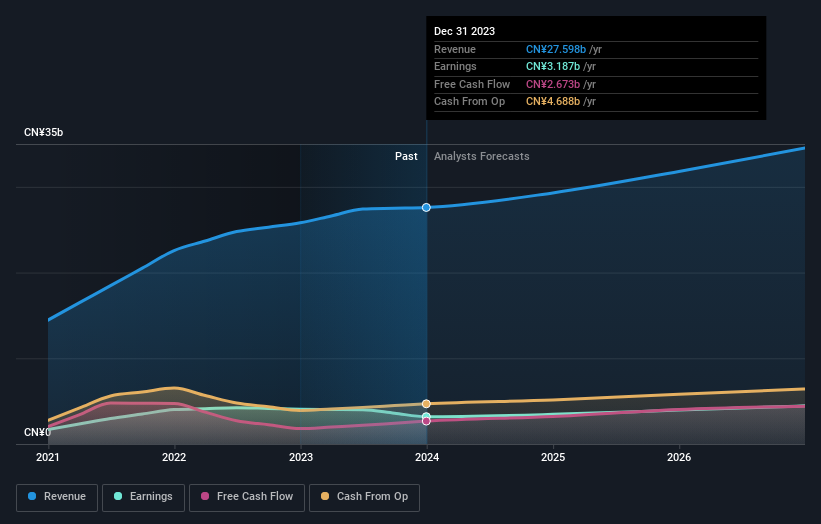Click the 'Analysts Forecasts' label
The image size is (821, 524).
pos(481,156)
